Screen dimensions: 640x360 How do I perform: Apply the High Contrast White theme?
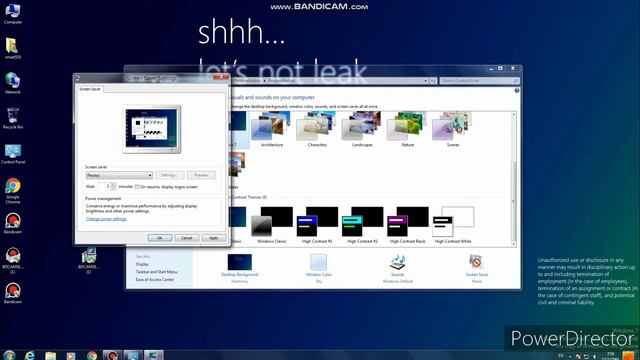coord(453,225)
